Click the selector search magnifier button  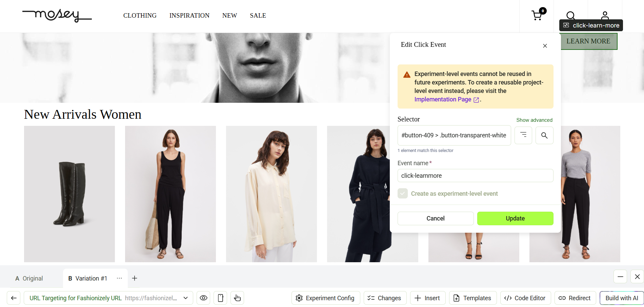tap(544, 135)
